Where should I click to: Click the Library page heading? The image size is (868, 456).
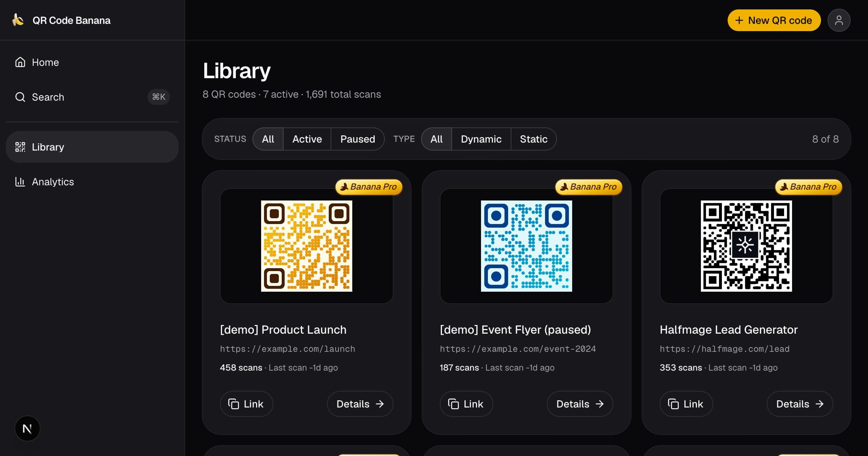pyautogui.click(x=237, y=71)
